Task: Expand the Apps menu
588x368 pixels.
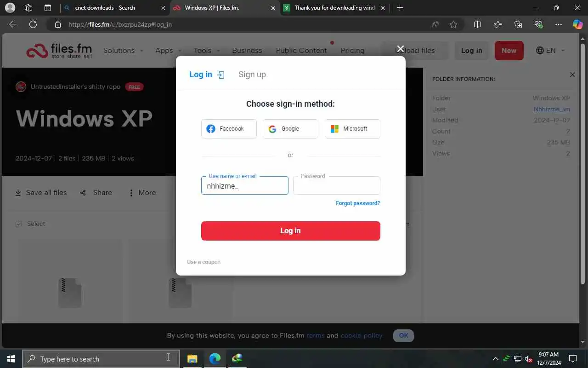Action: click(168, 51)
